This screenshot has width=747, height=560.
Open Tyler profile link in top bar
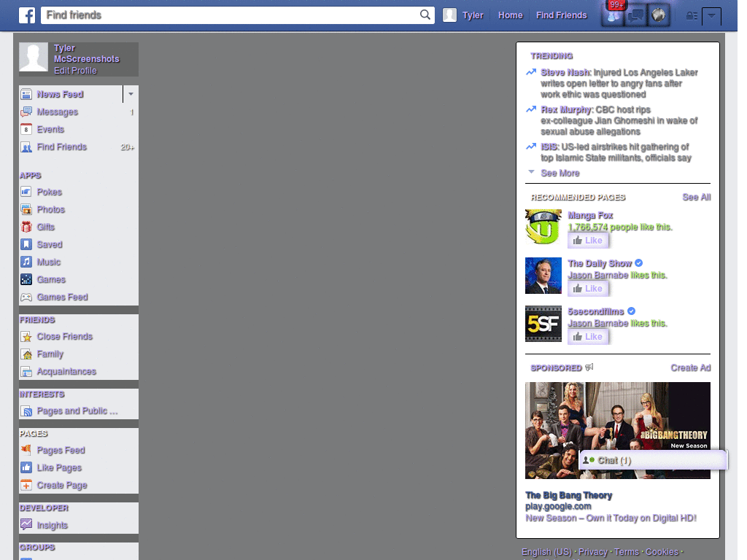click(473, 15)
